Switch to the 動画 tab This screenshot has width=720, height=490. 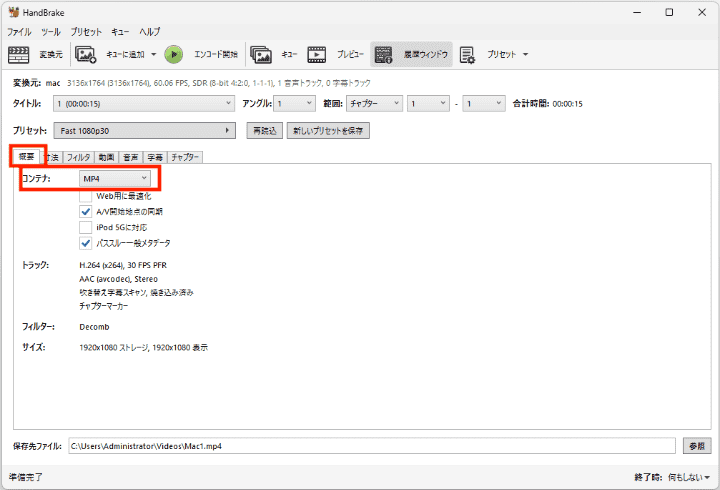pos(106,157)
